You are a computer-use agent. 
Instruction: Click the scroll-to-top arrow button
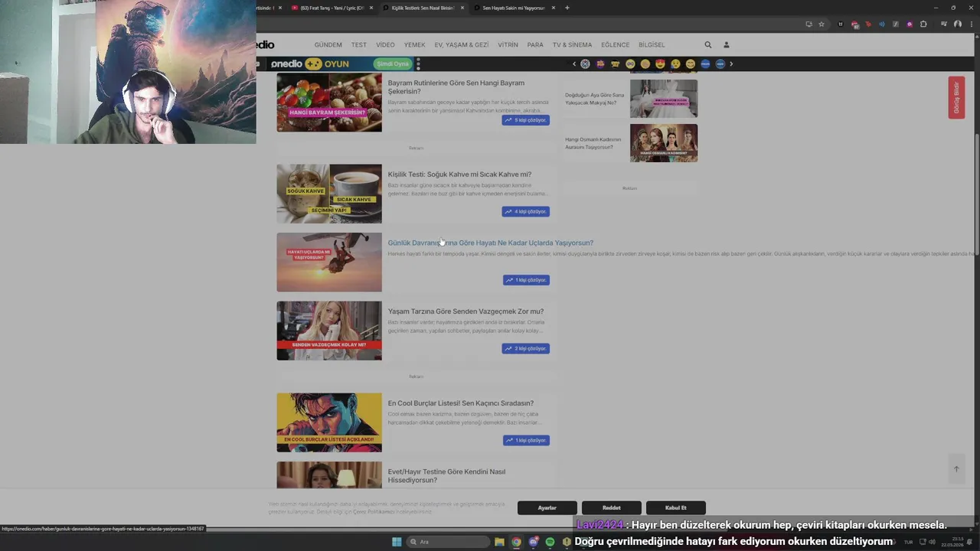[955, 469]
